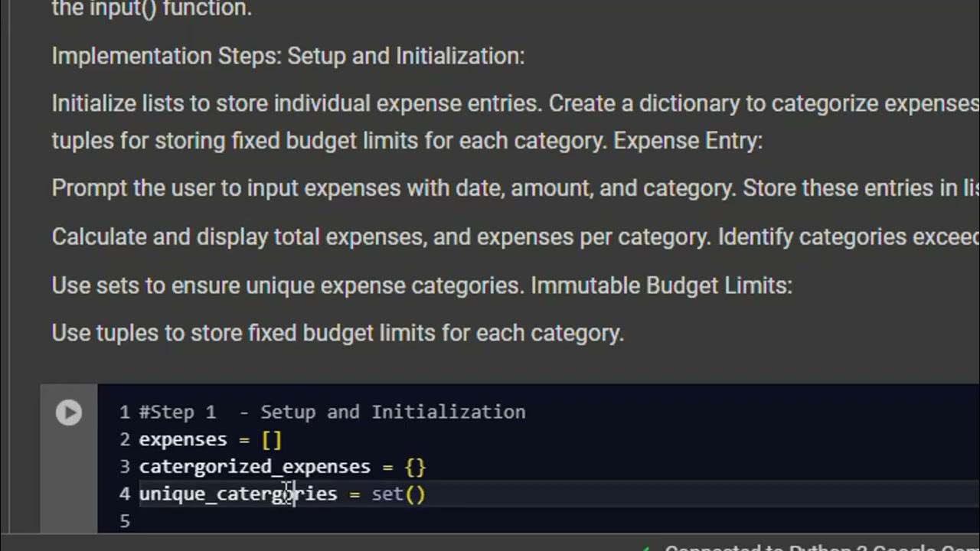Run the Step 1 code cell
Image resolution: width=980 pixels, height=551 pixels.
point(69,412)
